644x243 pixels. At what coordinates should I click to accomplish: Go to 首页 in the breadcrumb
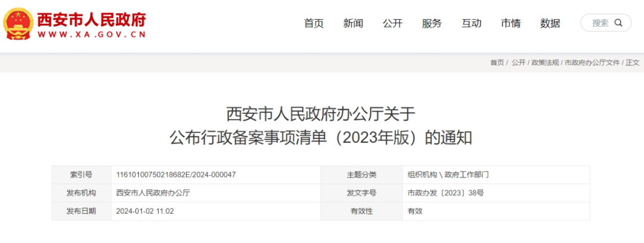(x=497, y=63)
